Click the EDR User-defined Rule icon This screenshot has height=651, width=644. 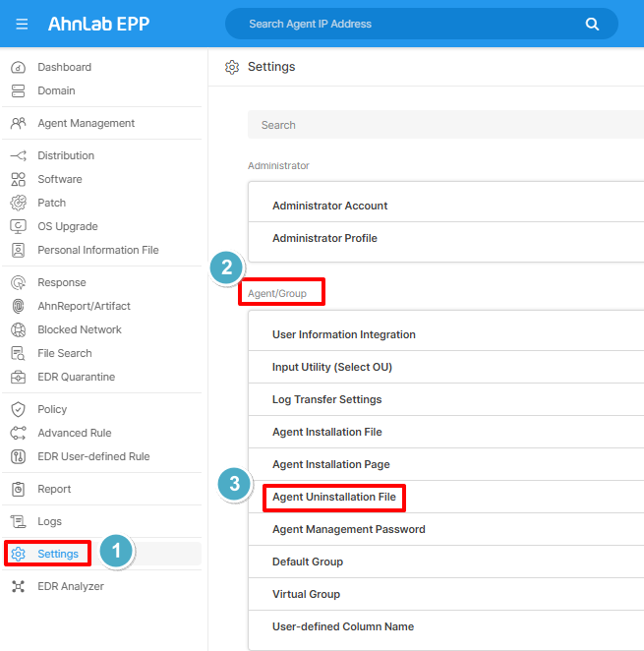pos(18,457)
